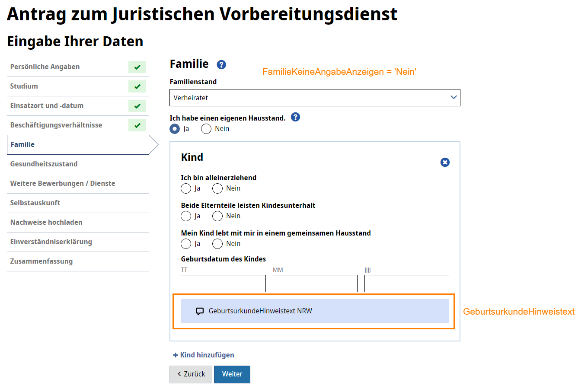Open Nachweise hochladen step

78,223
